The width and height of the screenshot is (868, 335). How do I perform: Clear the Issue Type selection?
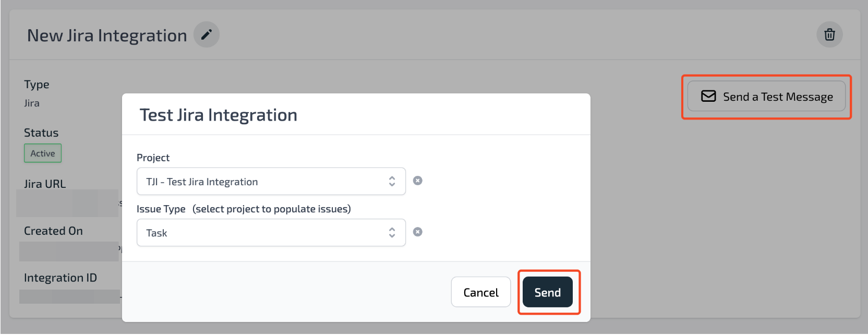(417, 232)
